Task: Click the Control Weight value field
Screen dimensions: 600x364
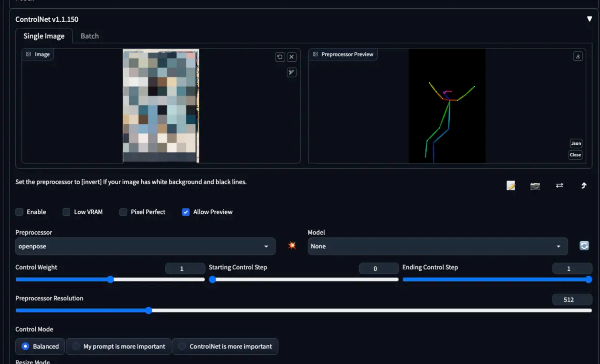Action: click(x=185, y=269)
